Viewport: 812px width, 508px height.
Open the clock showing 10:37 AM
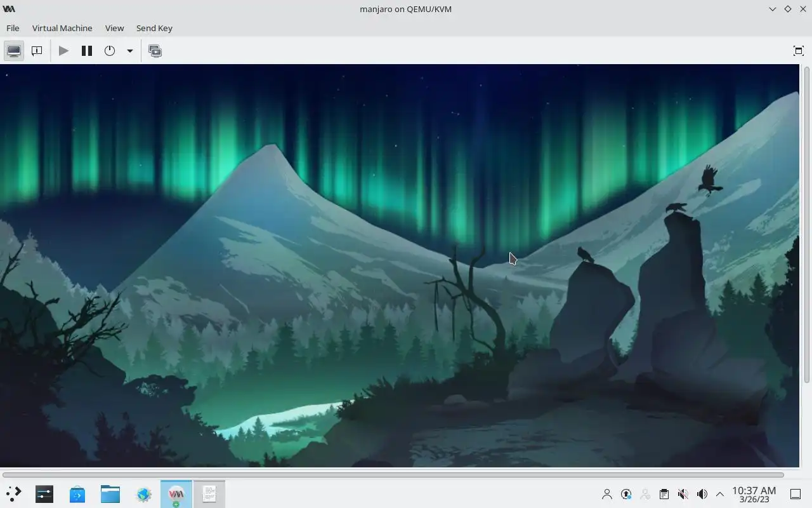[754, 494]
